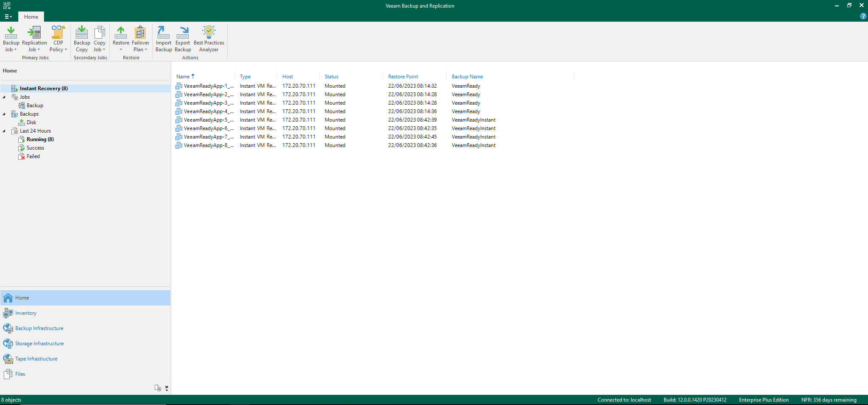Select the Success tree item

[x=35, y=148]
